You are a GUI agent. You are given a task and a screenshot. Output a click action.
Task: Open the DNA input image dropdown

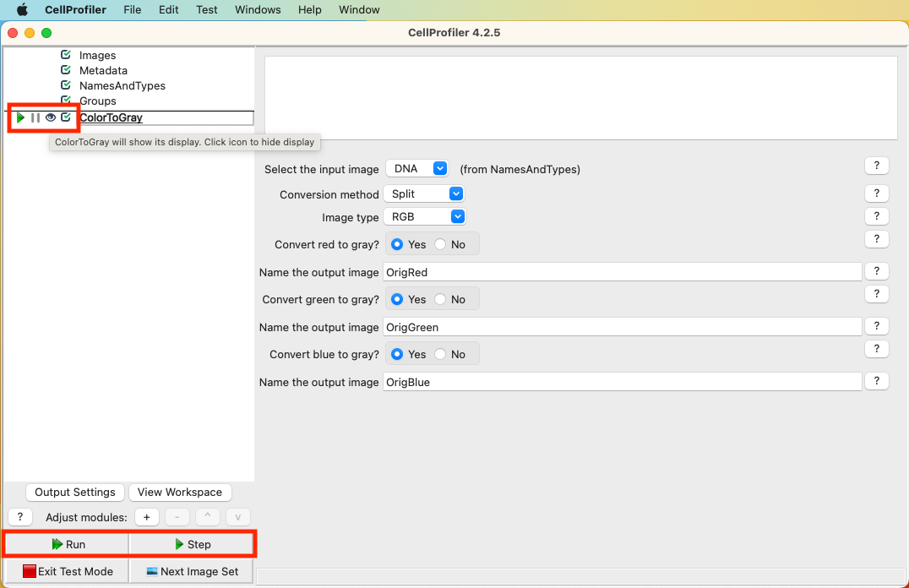click(417, 169)
